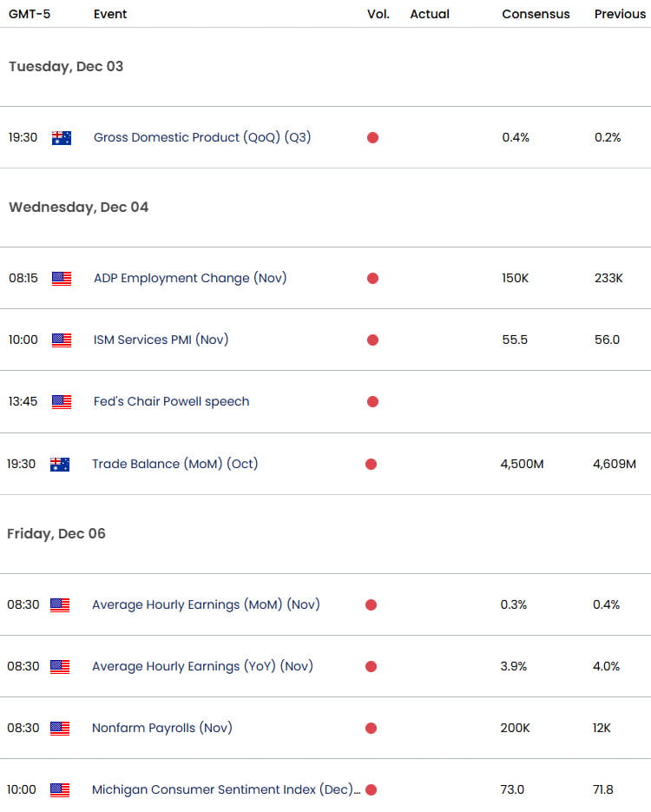Select the Previous column header
Viewport: 651px width, 812px height.
click(x=620, y=14)
